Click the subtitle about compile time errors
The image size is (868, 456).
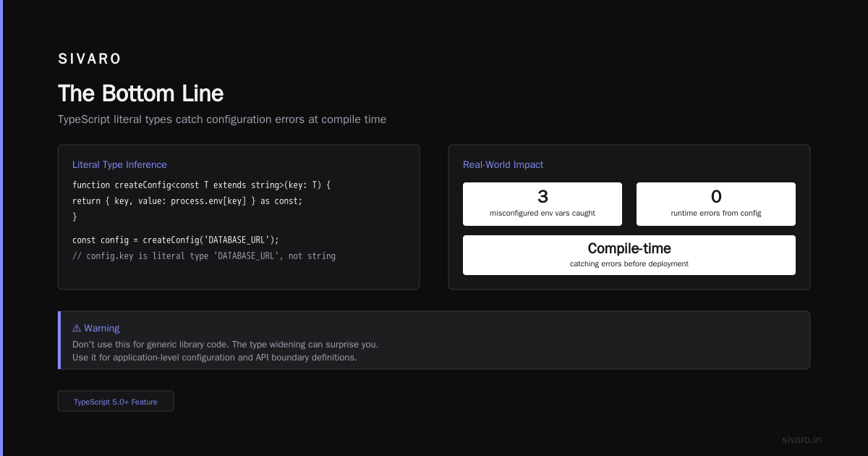(222, 119)
